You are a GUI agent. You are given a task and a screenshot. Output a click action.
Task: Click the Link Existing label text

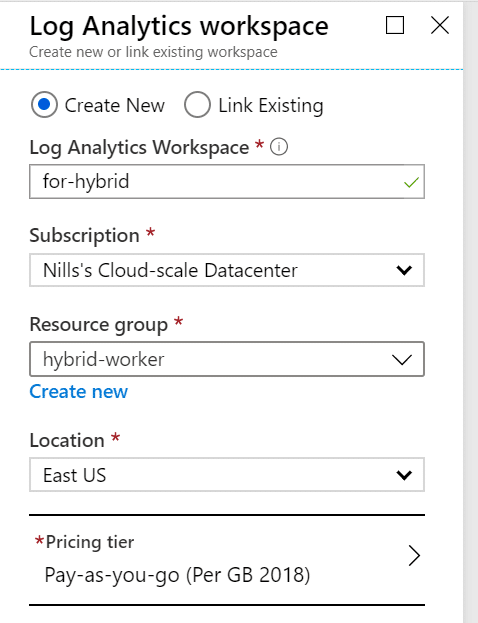[271, 106]
